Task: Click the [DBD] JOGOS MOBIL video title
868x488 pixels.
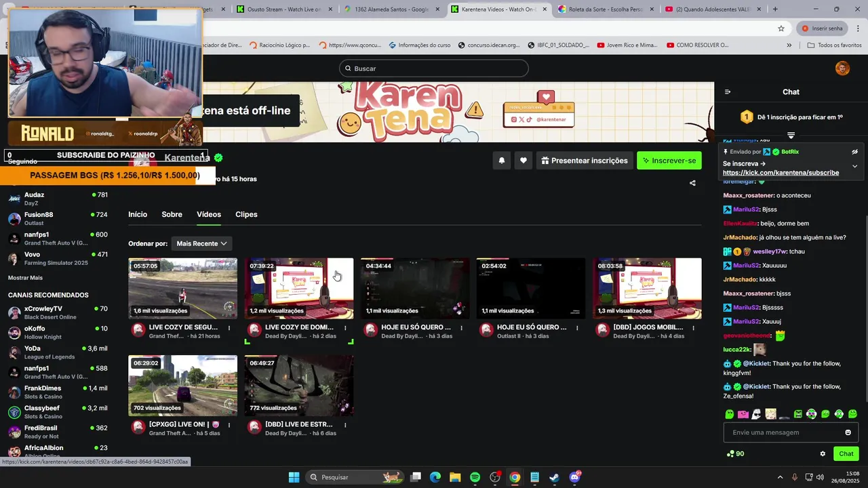Action: click(x=648, y=327)
